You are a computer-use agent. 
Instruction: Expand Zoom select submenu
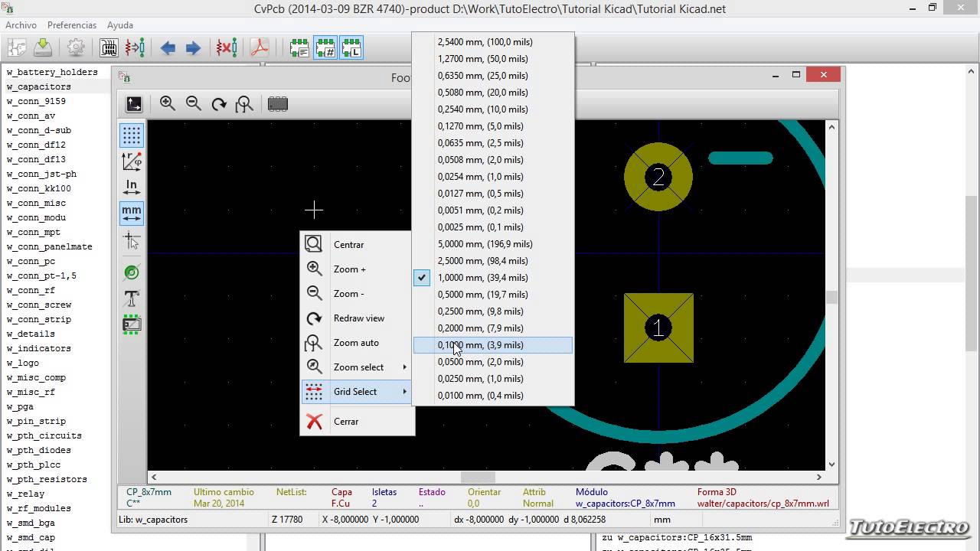pyautogui.click(x=357, y=367)
